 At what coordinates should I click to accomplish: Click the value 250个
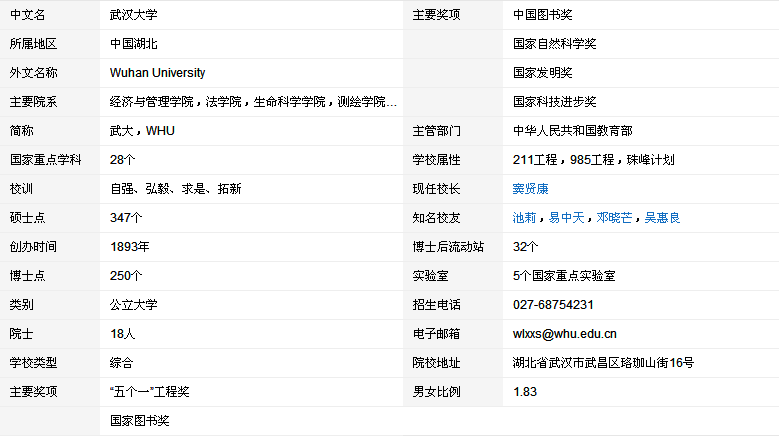click(x=126, y=276)
